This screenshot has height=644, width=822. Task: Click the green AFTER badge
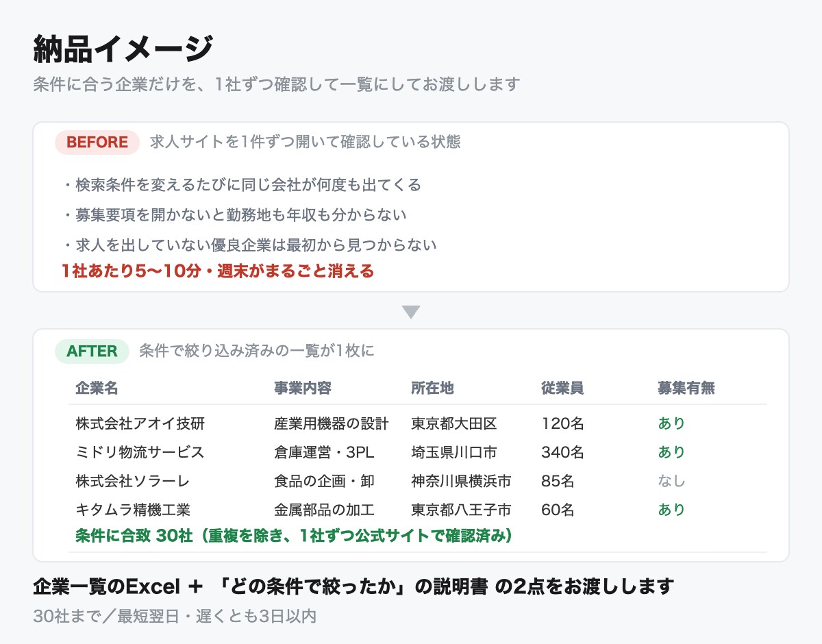tap(92, 351)
